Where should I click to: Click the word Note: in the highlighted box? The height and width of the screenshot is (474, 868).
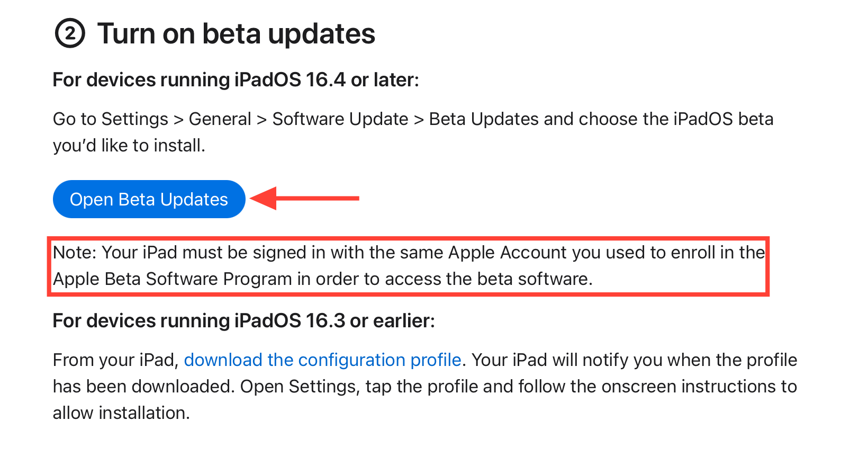74,253
